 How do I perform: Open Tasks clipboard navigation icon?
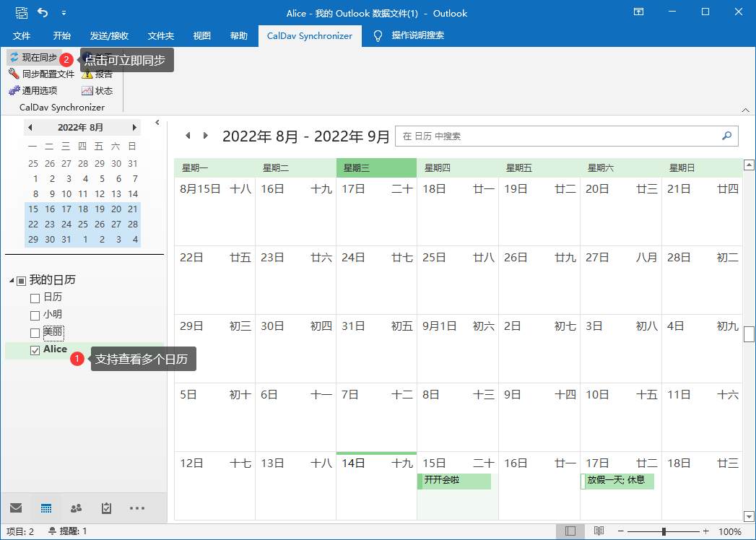[107, 508]
